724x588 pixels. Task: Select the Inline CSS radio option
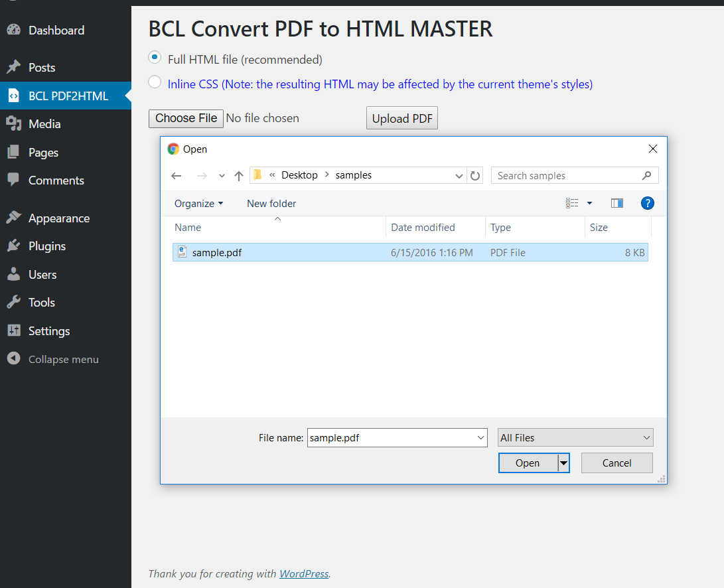point(155,82)
